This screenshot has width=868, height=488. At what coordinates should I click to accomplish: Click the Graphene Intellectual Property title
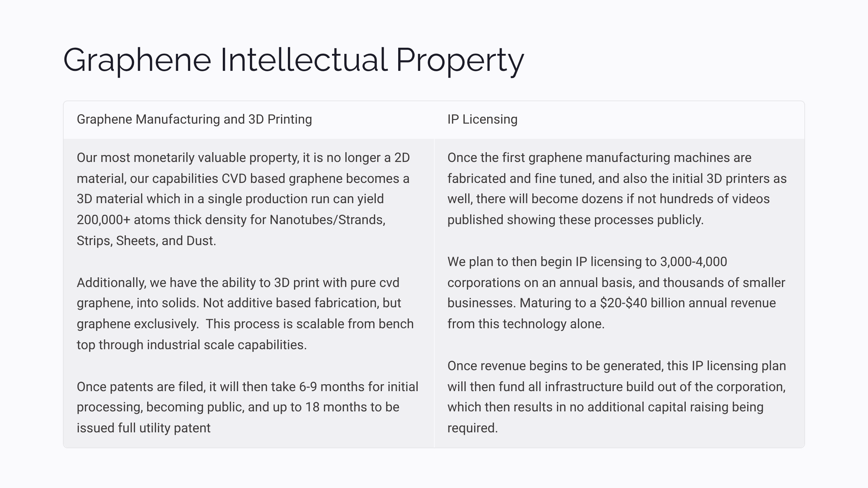[x=293, y=60]
